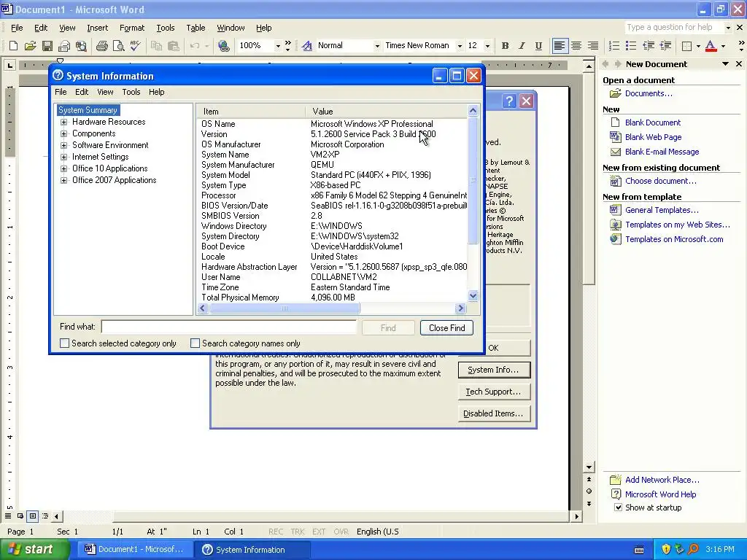Toggle Underline formatting
Viewport: 747px width, 560px height.
pos(538,46)
